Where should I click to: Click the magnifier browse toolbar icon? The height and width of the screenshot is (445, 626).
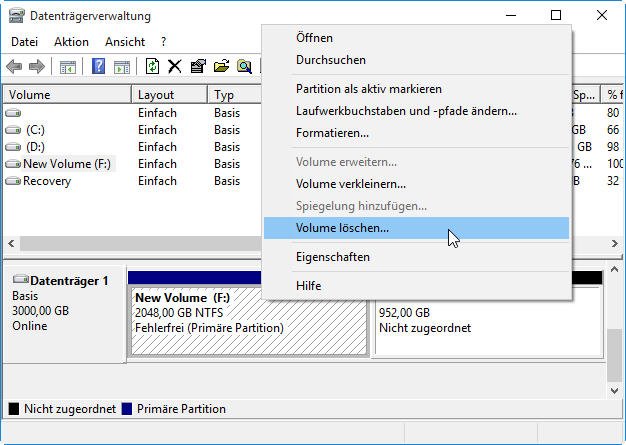(x=244, y=66)
